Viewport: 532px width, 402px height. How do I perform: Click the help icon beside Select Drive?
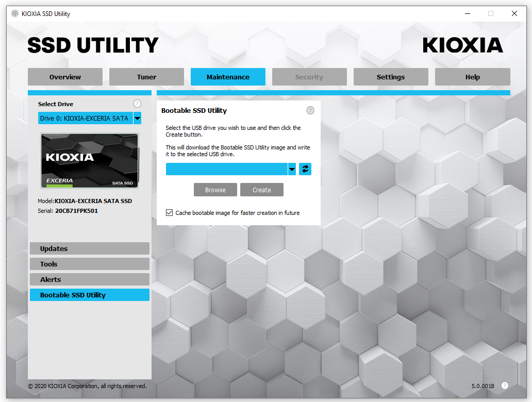coord(137,104)
